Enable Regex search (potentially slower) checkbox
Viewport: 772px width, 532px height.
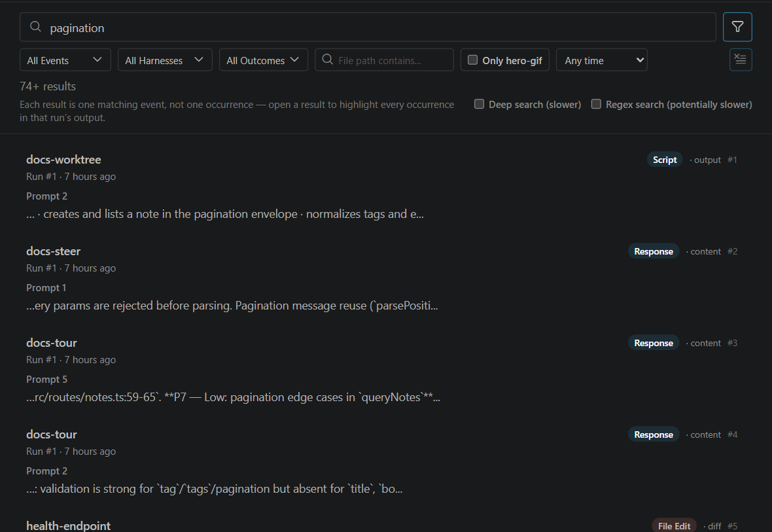596,104
